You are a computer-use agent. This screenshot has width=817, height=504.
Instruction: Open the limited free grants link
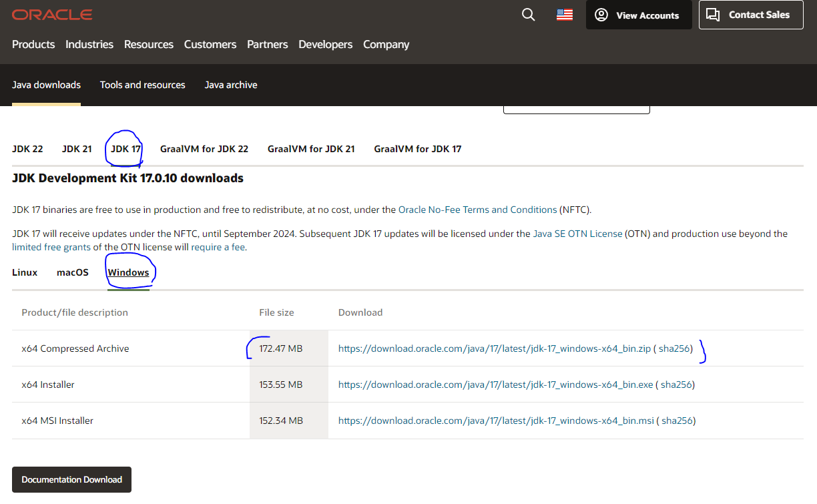[x=51, y=247]
